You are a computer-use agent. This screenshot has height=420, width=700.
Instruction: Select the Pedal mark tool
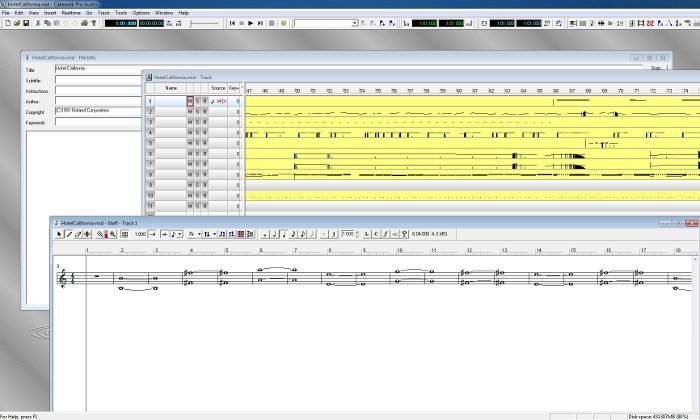point(404,234)
